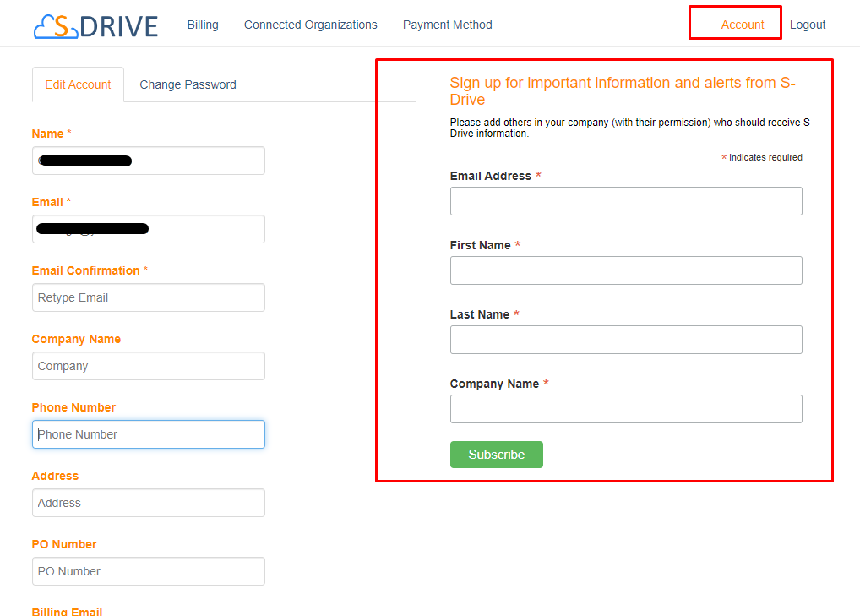Click the Logout link

(x=808, y=25)
